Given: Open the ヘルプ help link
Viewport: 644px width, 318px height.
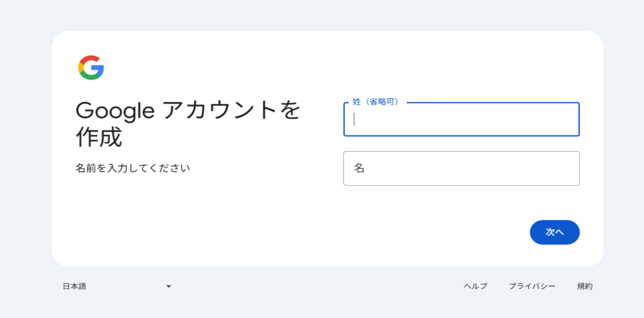Looking at the screenshot, I should pyautogui.click(x=475, y=287).
